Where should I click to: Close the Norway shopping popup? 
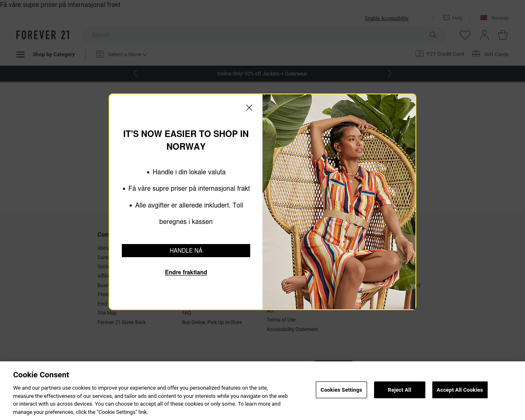click(249, 107)
